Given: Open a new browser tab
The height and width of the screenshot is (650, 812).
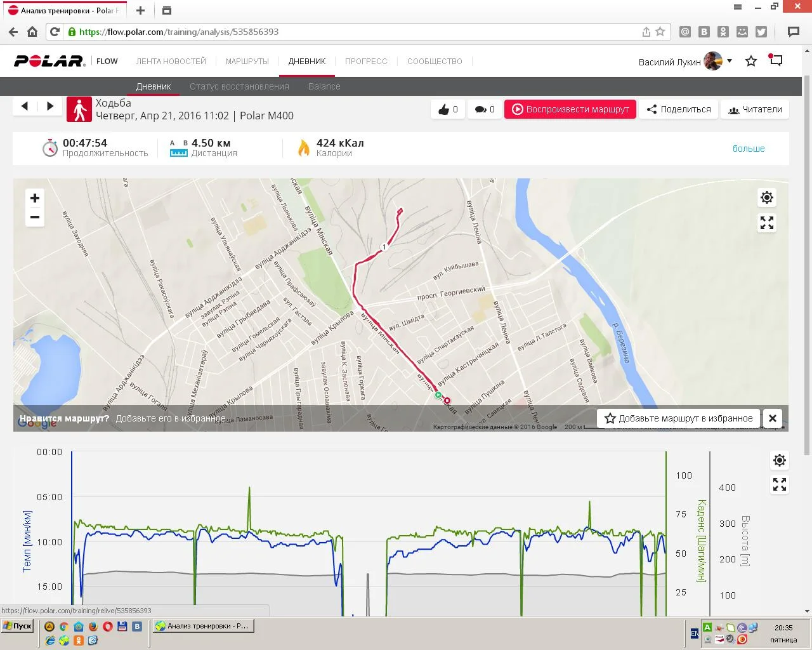Looking at the screenshot, I should [x=141, y=10].
